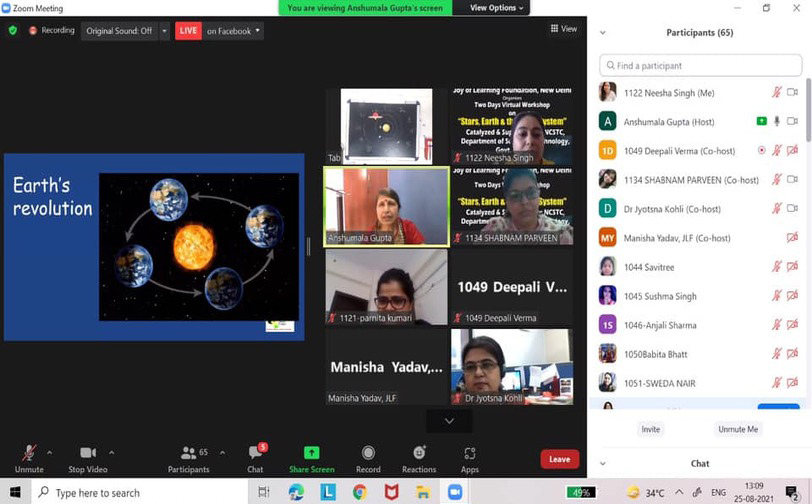Collapse the Chat panel header
The height and width of the screenshot is (504, 812).
click(x=603, y=464)
